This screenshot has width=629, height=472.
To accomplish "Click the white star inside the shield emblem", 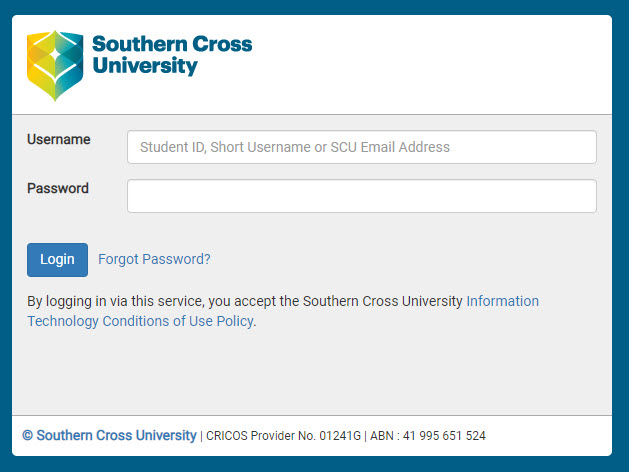I will (x=55, y=54).
